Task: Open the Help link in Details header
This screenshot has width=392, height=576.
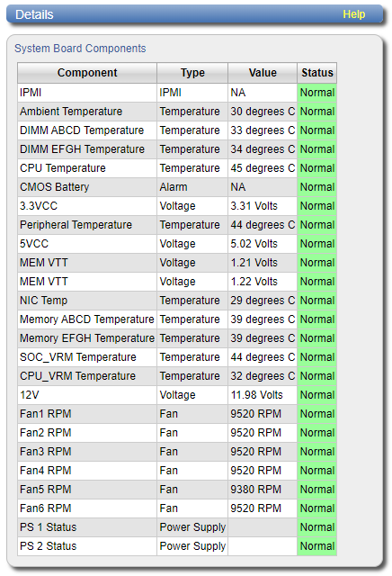Action: click(353, 14)
